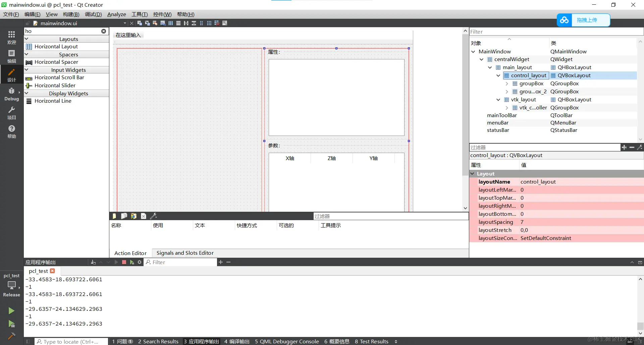
Task: Open Action Editor configure wrench menu
Action: pos(153,216)
